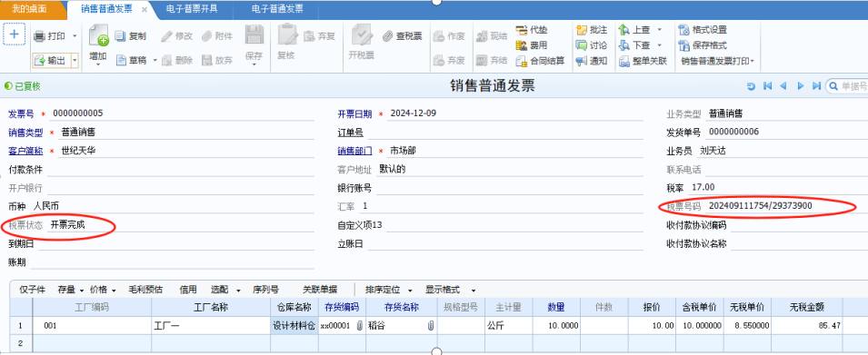Image resolution: width=868 pixels, height=355 pixels.
Task: Expand the 草稿 dropdown arrow
Action: [155, 61]
